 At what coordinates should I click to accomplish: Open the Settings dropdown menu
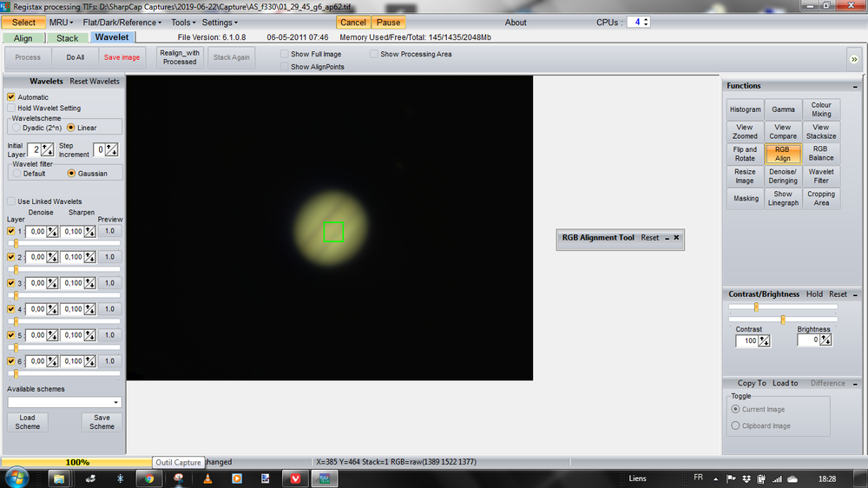(220, 23)
